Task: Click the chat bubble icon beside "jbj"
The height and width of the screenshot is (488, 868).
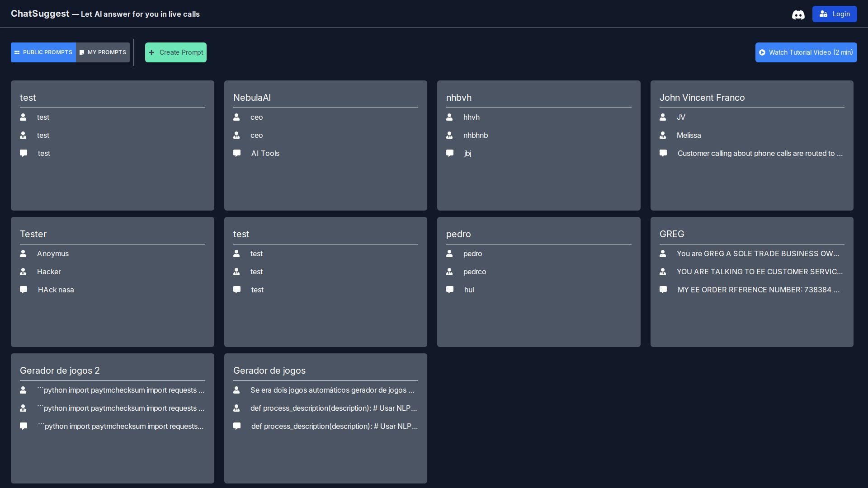Action: [450, 153]
